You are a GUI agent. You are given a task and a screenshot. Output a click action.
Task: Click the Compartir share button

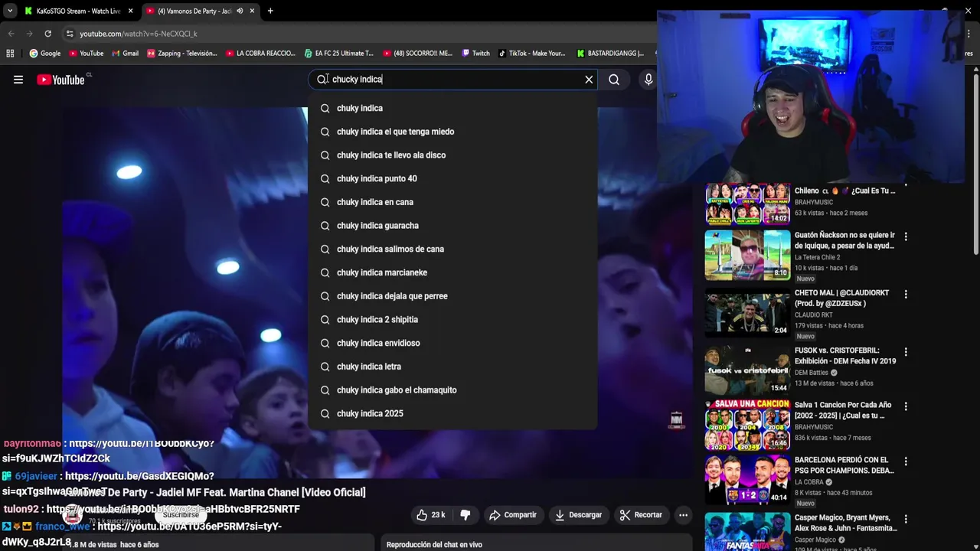pyautogui.click(x=513, y=515)
